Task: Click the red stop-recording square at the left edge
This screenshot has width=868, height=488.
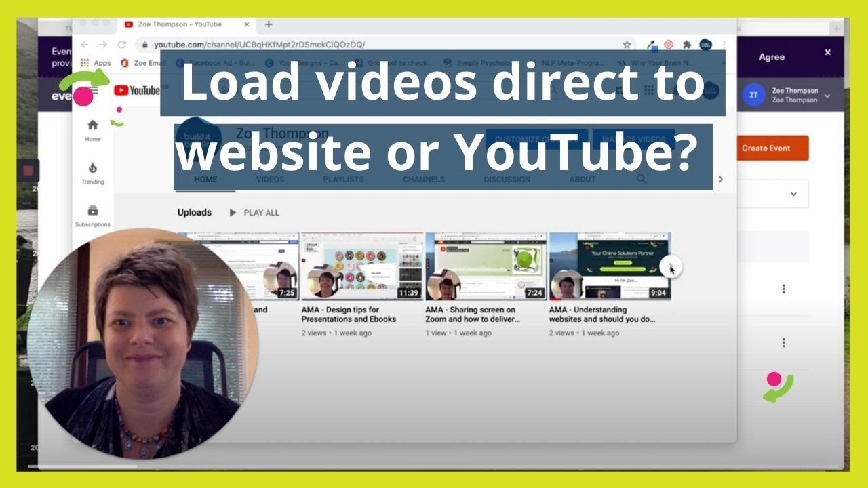Action: pyautogui.click(x=28, y=171)
